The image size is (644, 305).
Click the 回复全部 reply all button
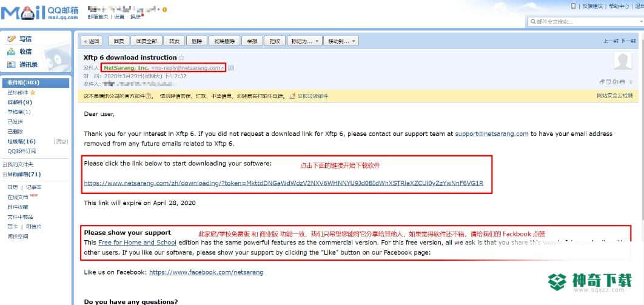click(x=146, y=41)
